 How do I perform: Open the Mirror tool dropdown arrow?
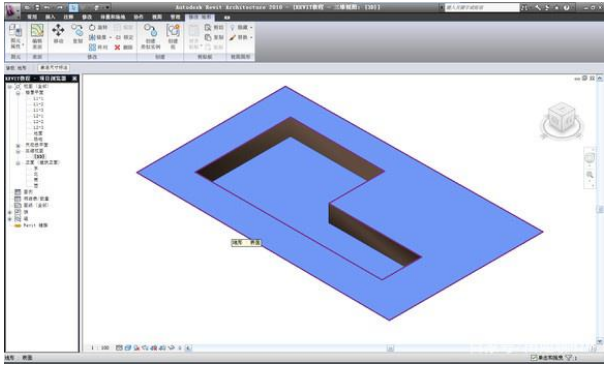pos(110,37)
